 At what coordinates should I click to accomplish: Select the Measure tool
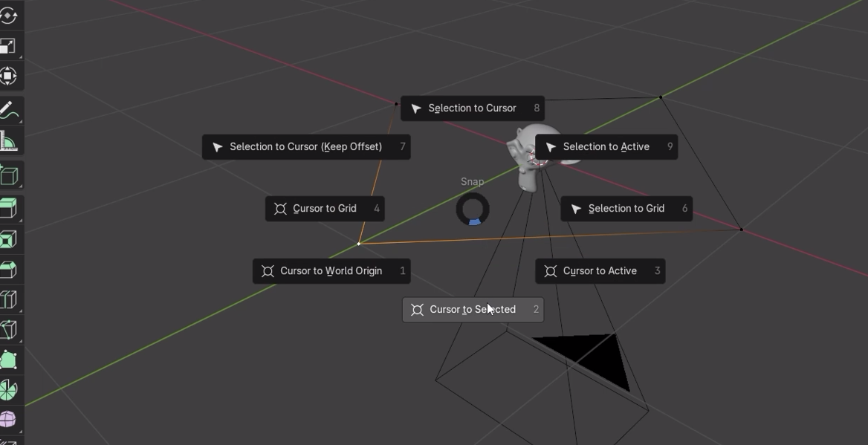tap(8, 140)
